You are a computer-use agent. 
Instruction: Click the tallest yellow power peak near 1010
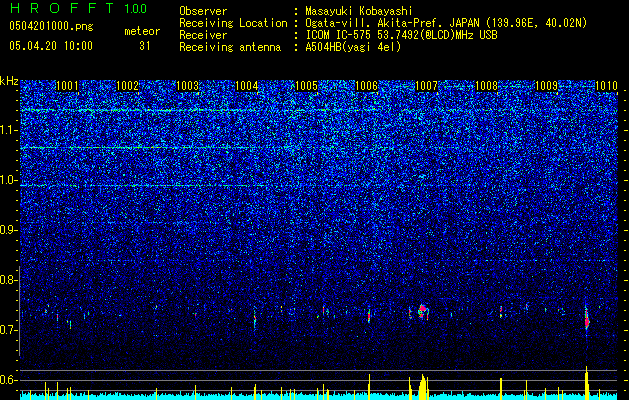tap(586, 382)
